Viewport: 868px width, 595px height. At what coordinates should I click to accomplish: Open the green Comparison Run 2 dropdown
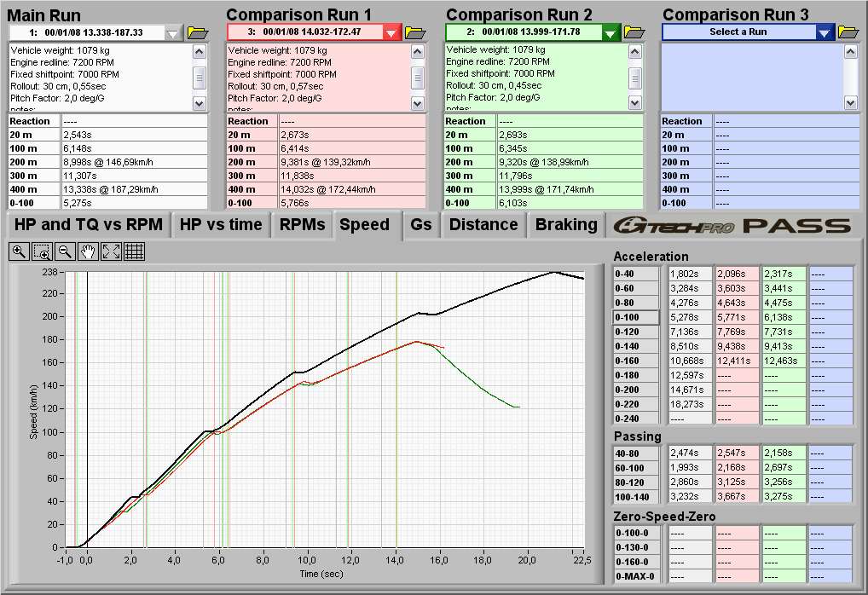click(610, 32)
